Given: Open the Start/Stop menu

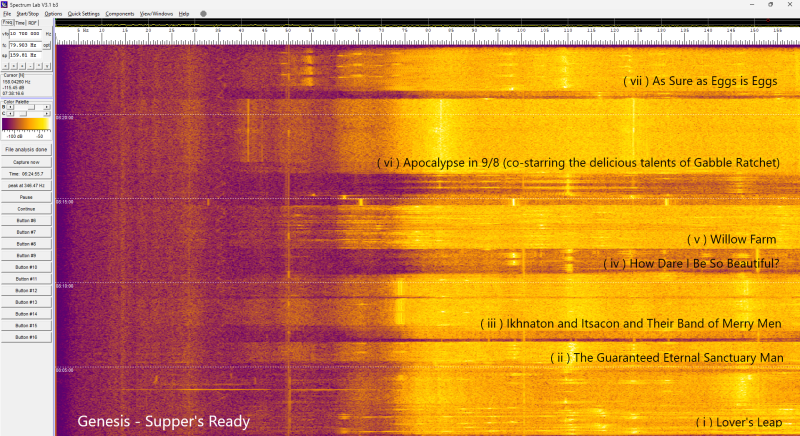Looking at the screenshot, I should pyautogui.click(x=28, y=14).
